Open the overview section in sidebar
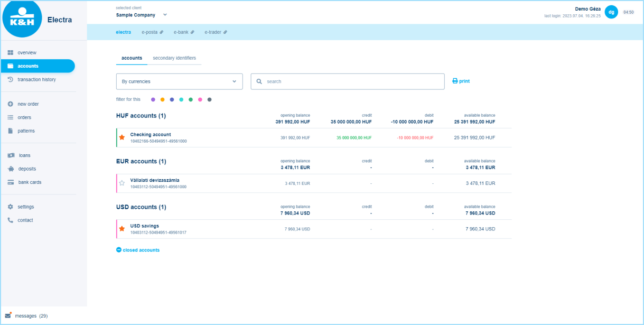Screen dimensions: 644x325 pyautogui.click(x=10, y=52)
